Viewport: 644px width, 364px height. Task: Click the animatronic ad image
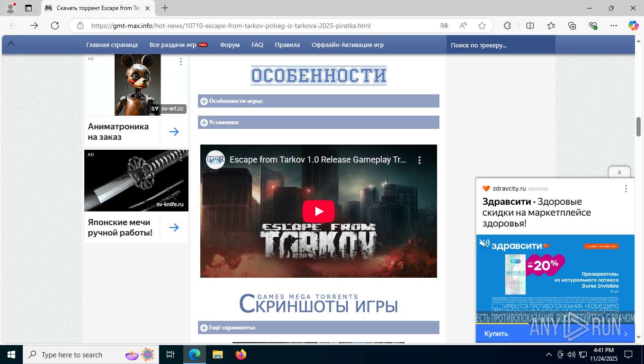[138, 85]
